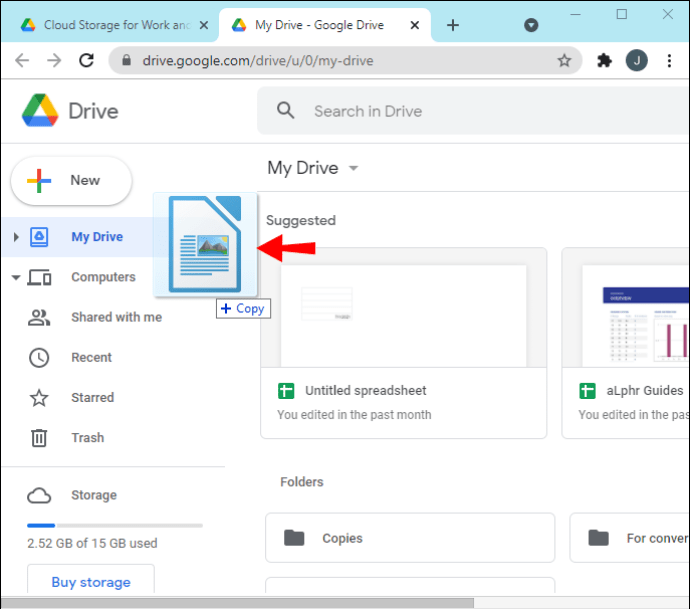Click the My Drive sidebar icon
Image resolution: width=690 pixels, height=609 pixels.
click(39, 237)
